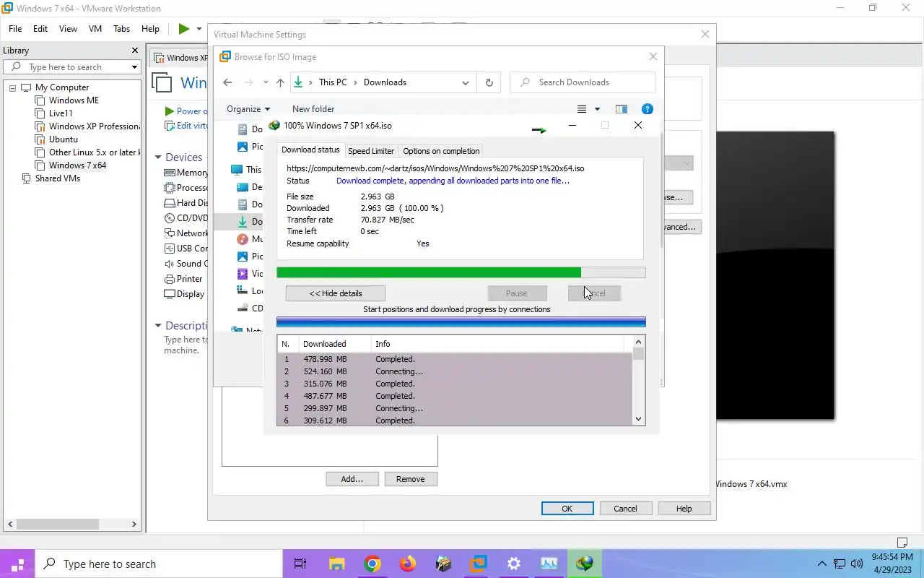Open file dialog help icon
This screenshot has height=578, width=924.
tap(648, 109)
